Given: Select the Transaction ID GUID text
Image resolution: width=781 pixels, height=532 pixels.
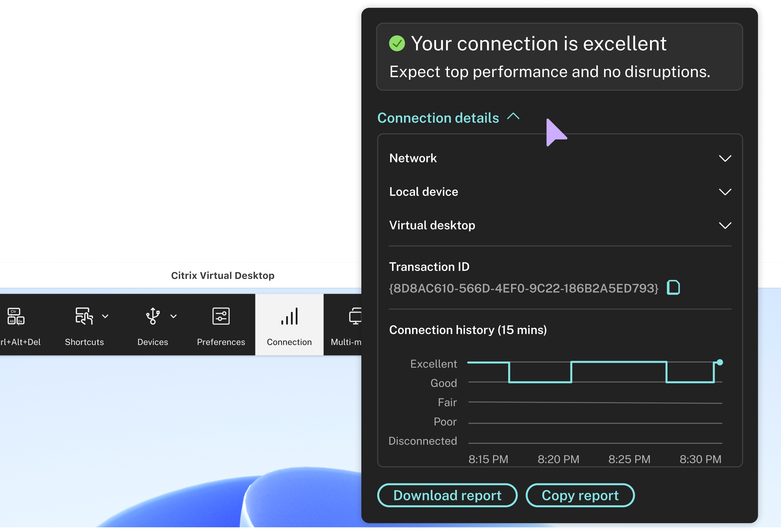Looking at the screenshot, I should 524,288.
